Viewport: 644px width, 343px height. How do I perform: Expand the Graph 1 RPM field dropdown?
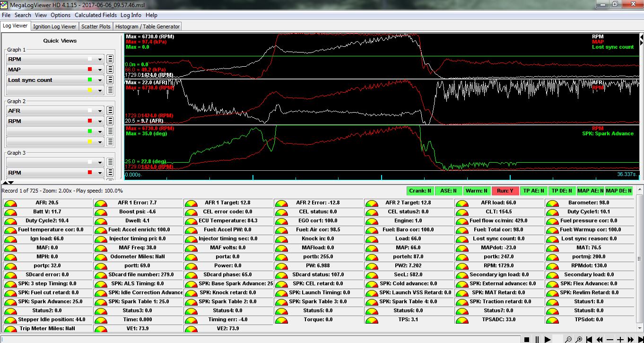pyautogui.click(x=100, y=60)
